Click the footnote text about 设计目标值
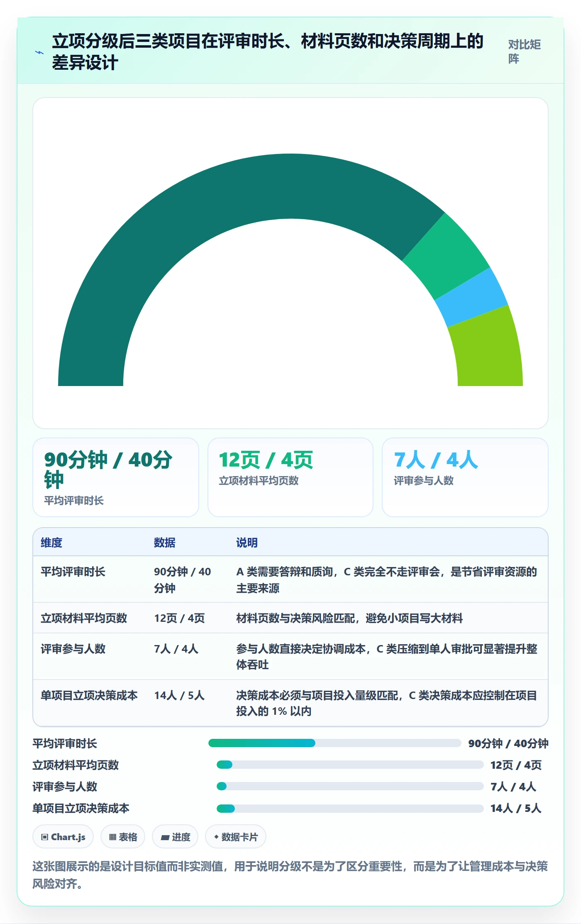This screenshot has height=924, width=581. [x=290, y=875]
